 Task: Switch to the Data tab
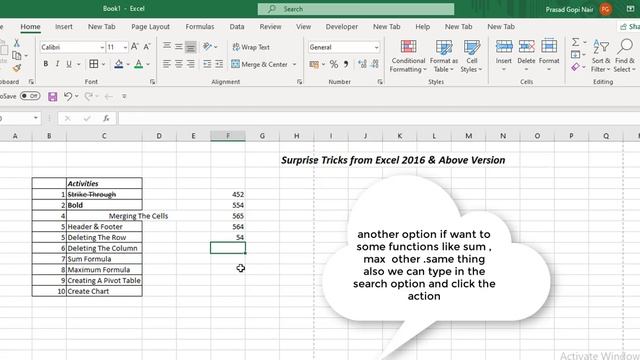pyautogui.click(x=237, y=27)
